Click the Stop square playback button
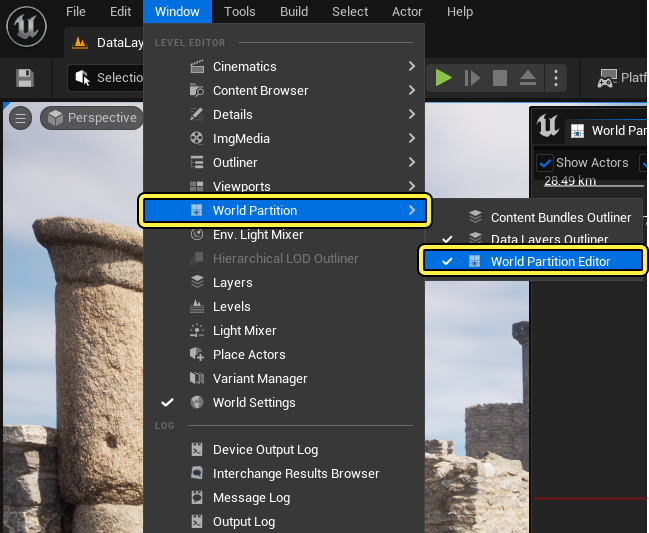649x533 pixels. click(500, 78)
